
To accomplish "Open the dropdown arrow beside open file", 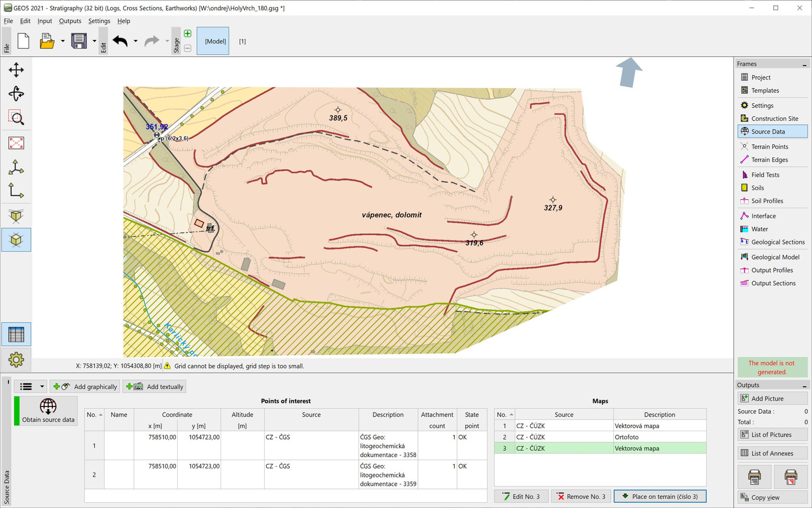I will click(63, 41).
